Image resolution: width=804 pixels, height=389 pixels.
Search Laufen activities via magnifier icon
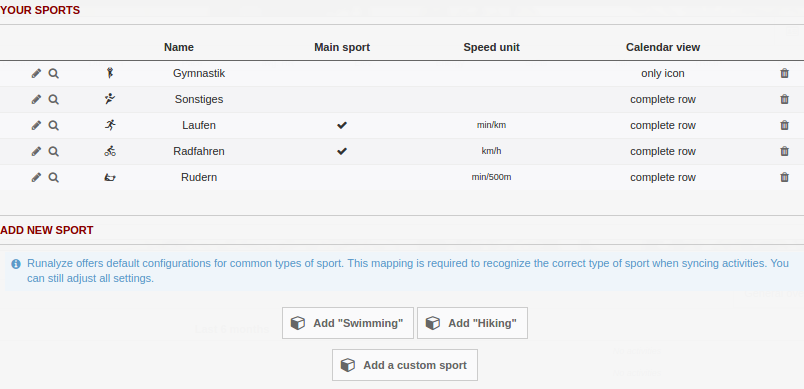pos(53,126)
